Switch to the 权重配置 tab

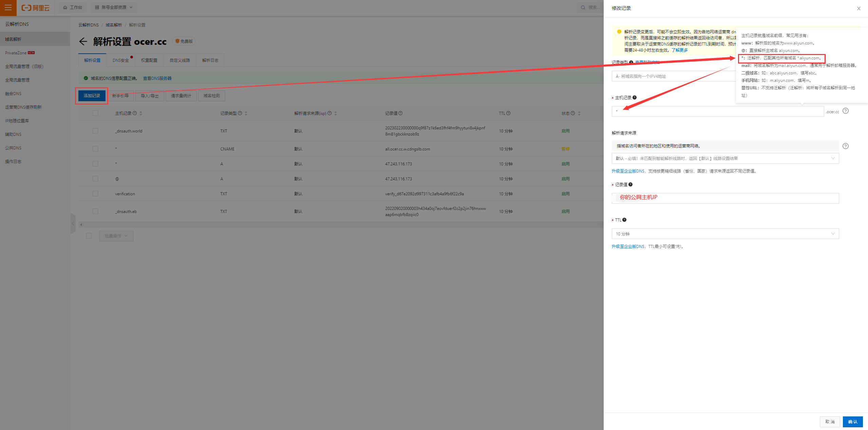149,60
